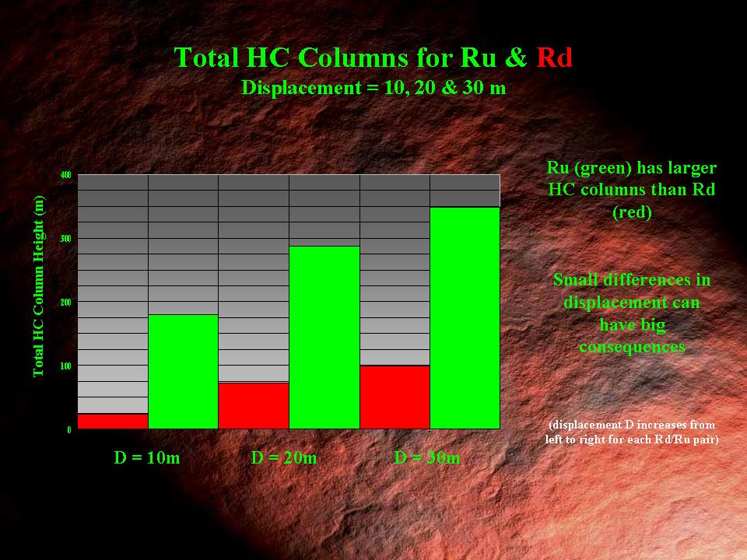Click the 'D = 30m' category label
The height and width of the screenshot is (560, 747).
coord(427,457)
